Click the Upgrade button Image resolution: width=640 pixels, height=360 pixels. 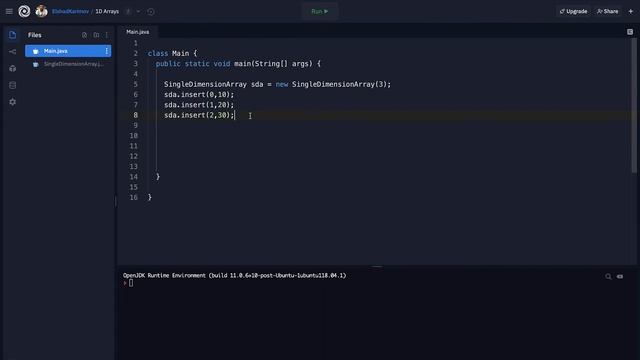573,11
